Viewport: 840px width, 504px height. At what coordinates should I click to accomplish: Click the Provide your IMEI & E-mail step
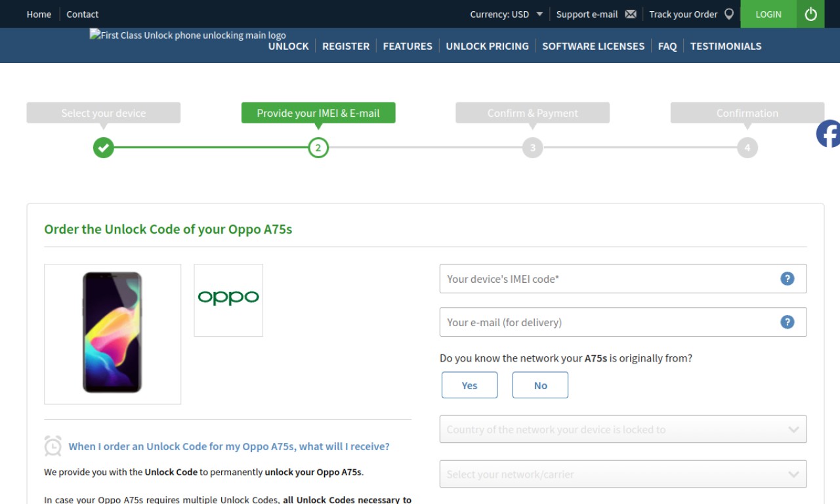318,113
